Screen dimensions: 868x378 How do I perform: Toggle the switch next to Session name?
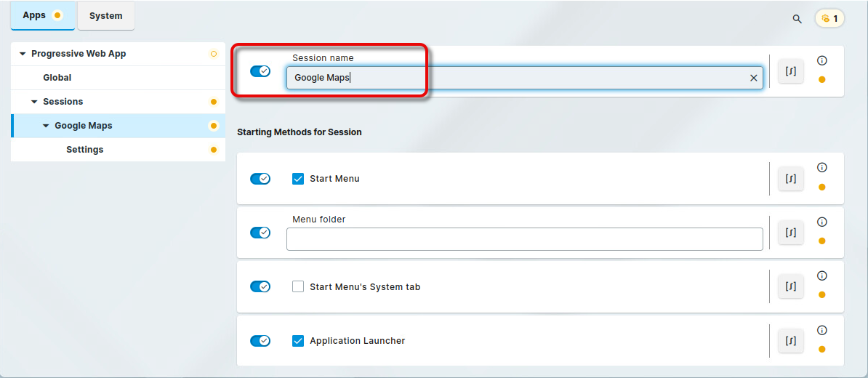tap(260, 71)
